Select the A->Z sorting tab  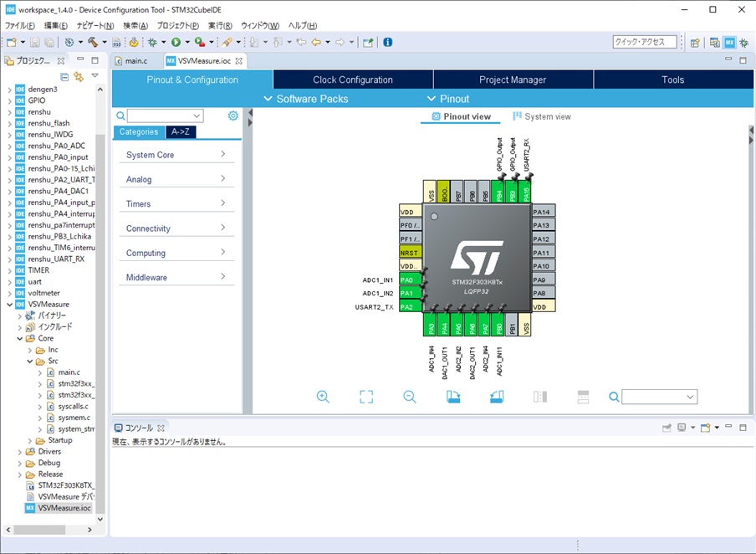(x=180, y=132)
